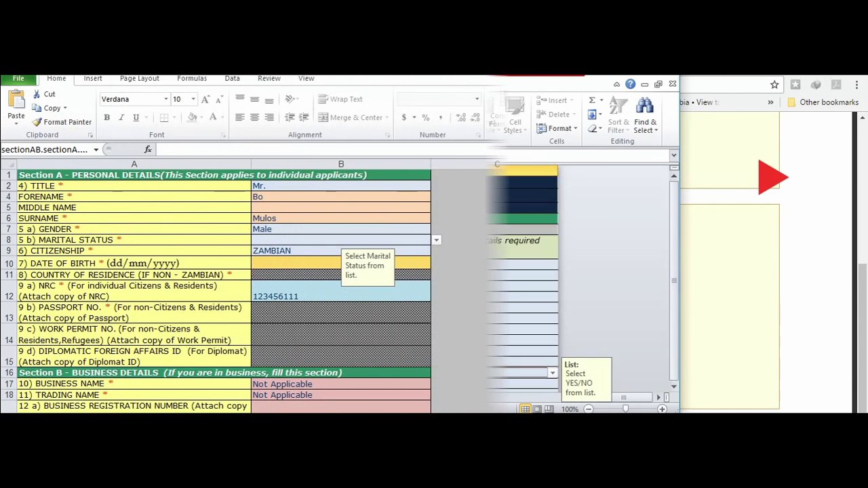Center text horizontally
The width and height of the screenshot is (868, 488).
point(254,118)
